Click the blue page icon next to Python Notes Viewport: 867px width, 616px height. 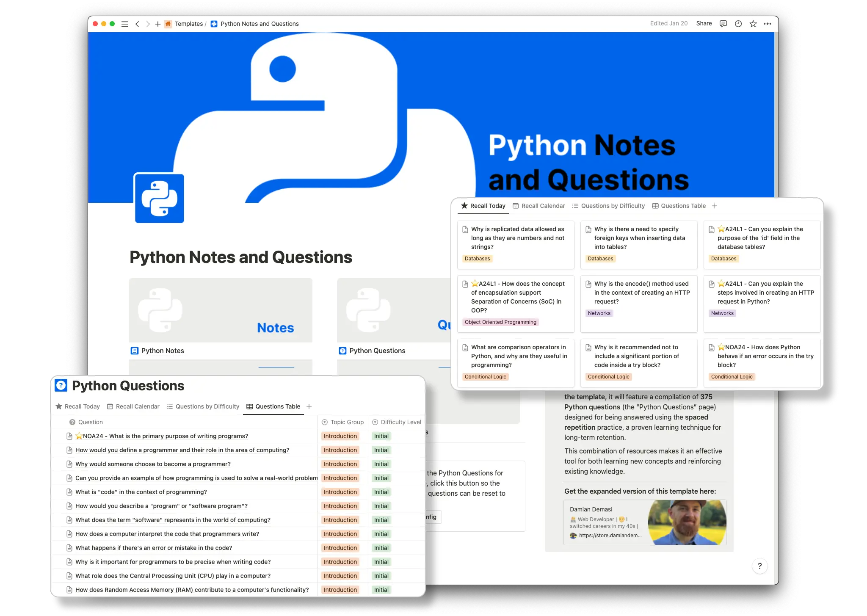[134, 351]
